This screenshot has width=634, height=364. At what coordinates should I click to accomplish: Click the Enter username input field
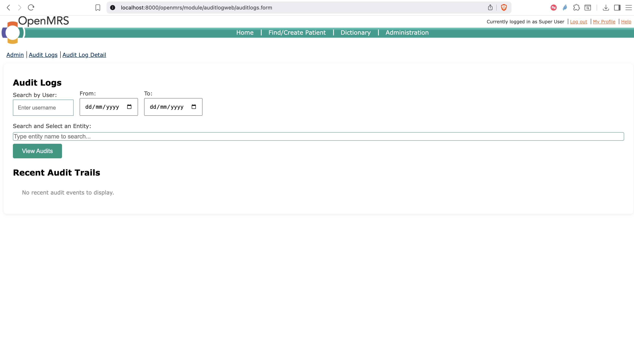pyautogui.click(x=43, y=108)
